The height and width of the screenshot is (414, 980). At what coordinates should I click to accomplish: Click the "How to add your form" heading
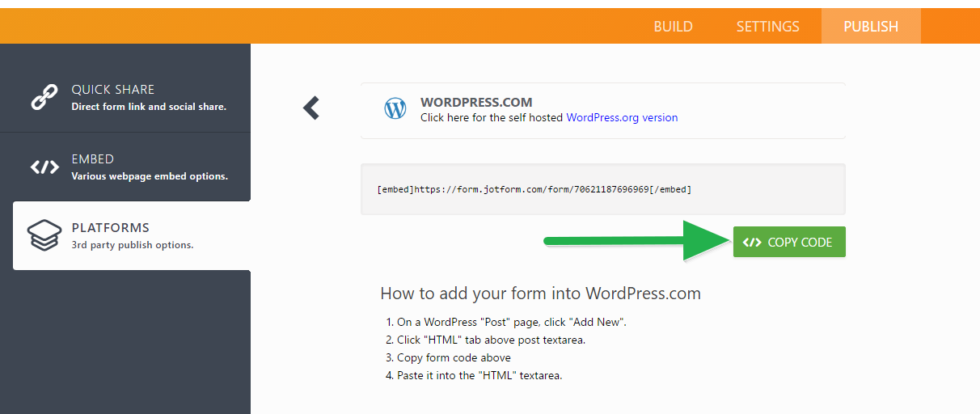click(x=540, y=294)
